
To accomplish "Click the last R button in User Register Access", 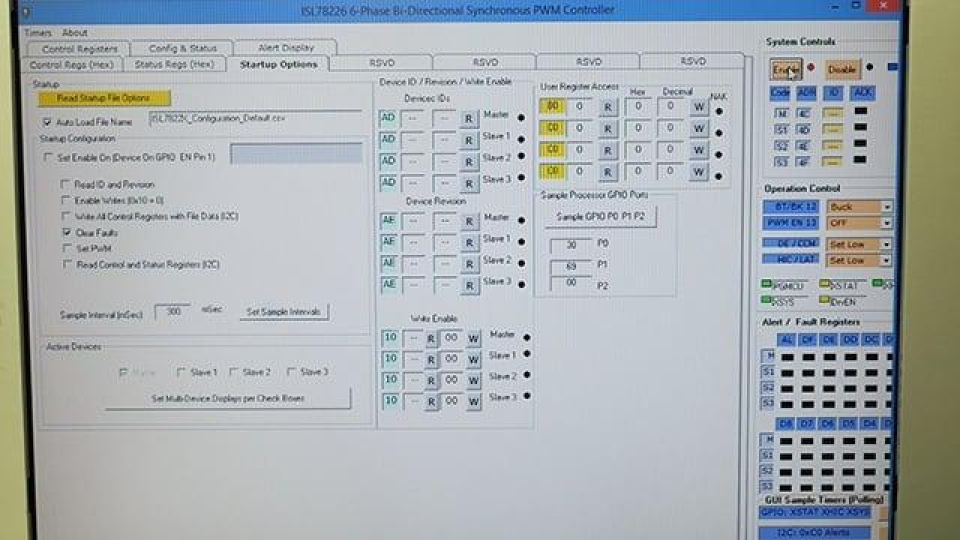I will (607, 172).
